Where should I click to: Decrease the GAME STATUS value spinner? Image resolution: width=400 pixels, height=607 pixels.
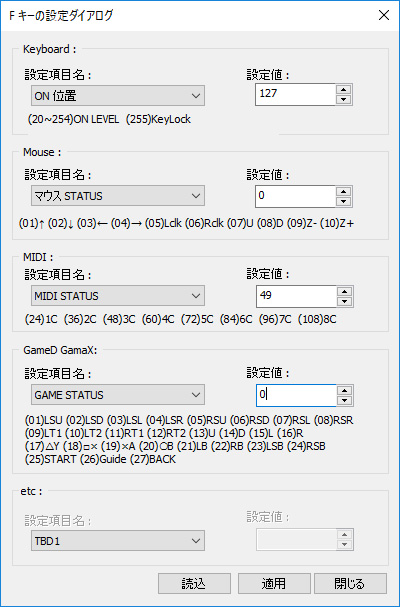coord(344,400)
